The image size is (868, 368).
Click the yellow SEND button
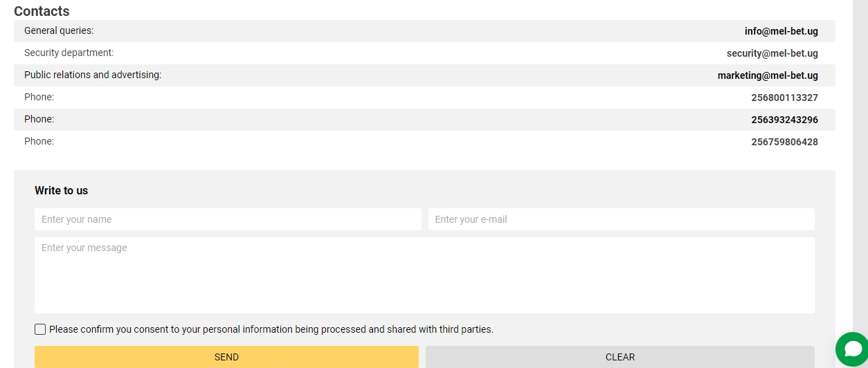pyautogui.click(x=226, y=357)
